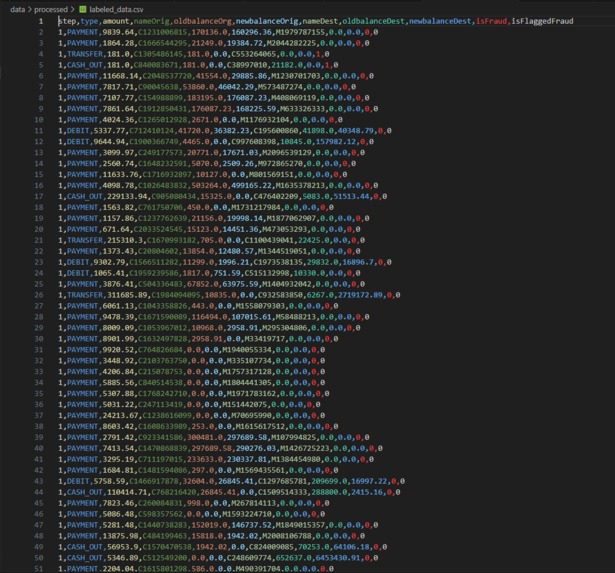Click the 'newbalanceDest' header column text
This screenshot has height=573, width=615.
pos(440,21)
